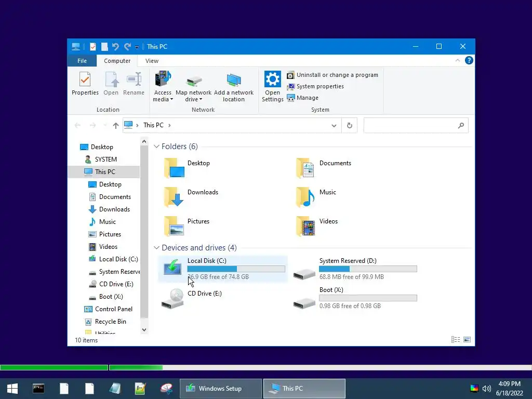Click Redo in the title bar toolbar
The height and width of the screenshot is (399, 532).
coord(128,46)
